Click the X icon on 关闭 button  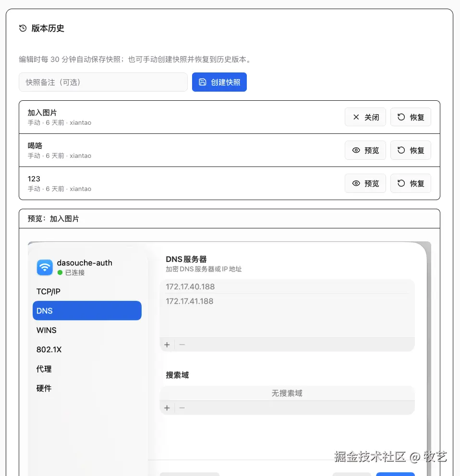click(x=356, y=117)
